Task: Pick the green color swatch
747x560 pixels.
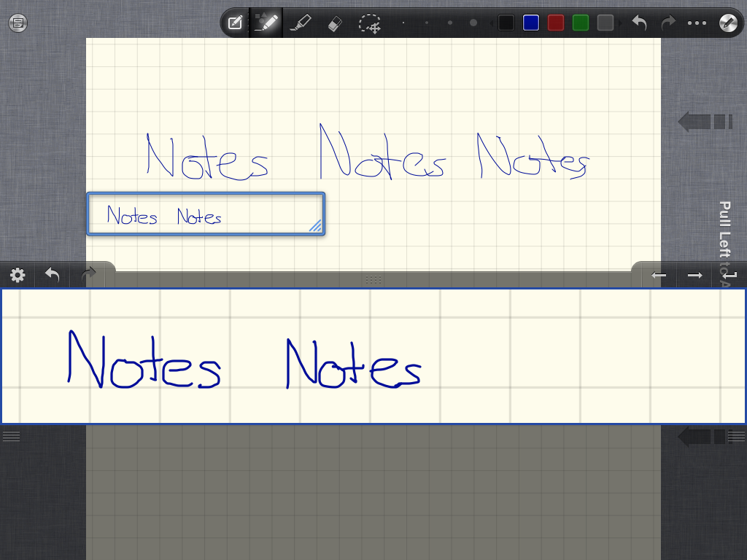Action: (580, 23)
